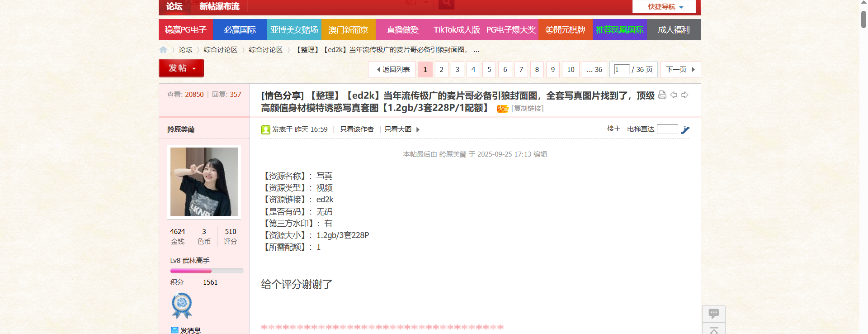Click 返回列表 to return to thread list
The image size is (868, 334).
point(392,70)
